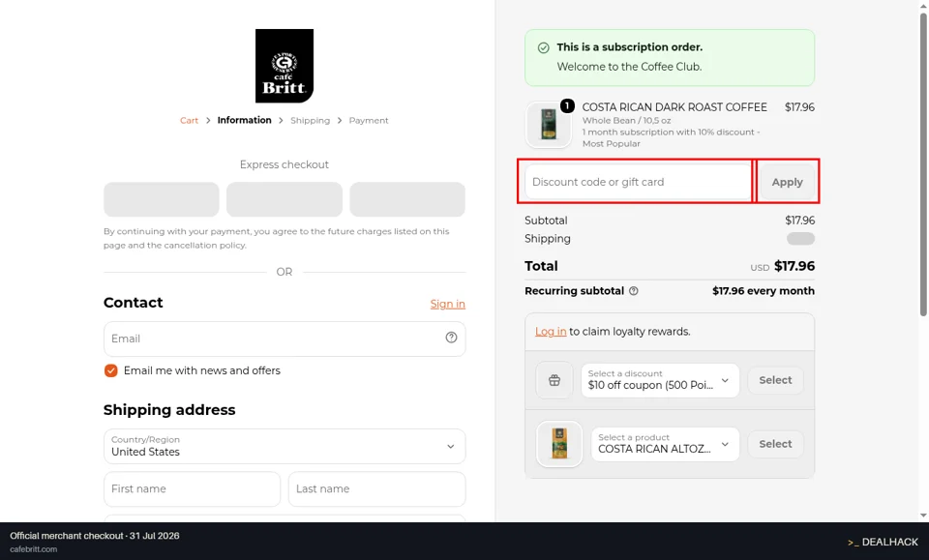Select the Costa Rican Altozano product
929x560 pixels.
click(775, 444)
